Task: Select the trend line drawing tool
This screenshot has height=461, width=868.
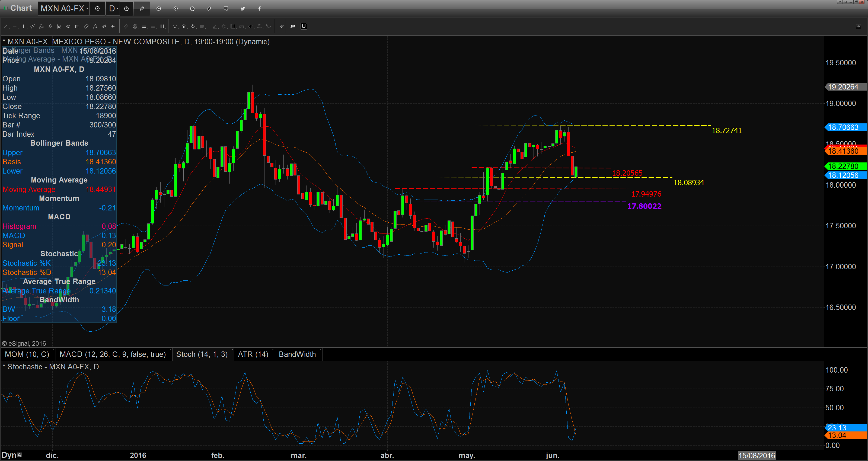Action: [5, 26]
